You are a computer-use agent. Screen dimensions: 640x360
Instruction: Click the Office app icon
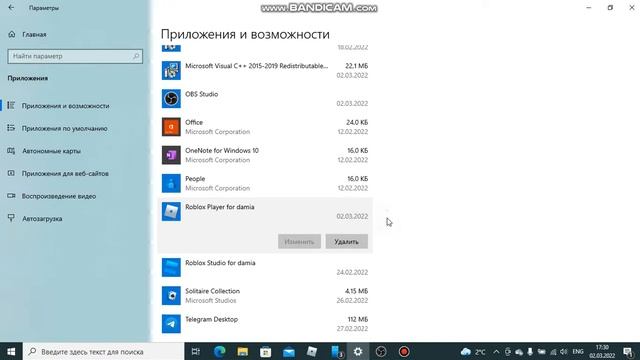tap(171, 127)
